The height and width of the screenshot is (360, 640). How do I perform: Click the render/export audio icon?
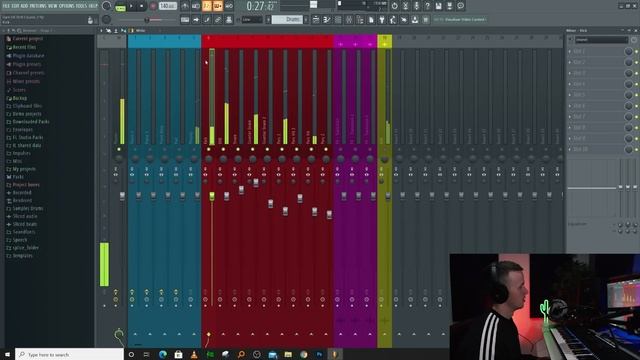449,6
